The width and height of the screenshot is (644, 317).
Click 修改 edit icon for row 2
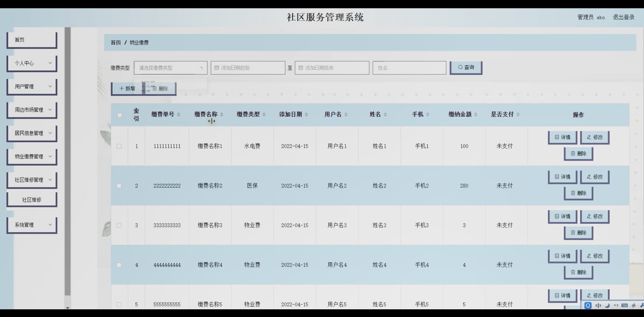coord(589,177)
